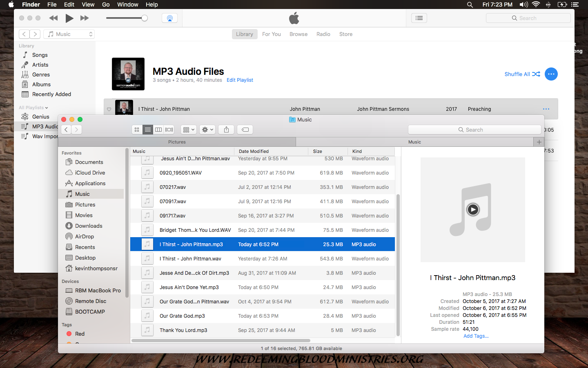Click the MP3 Audio Files playlist artwork

point(128,74)
